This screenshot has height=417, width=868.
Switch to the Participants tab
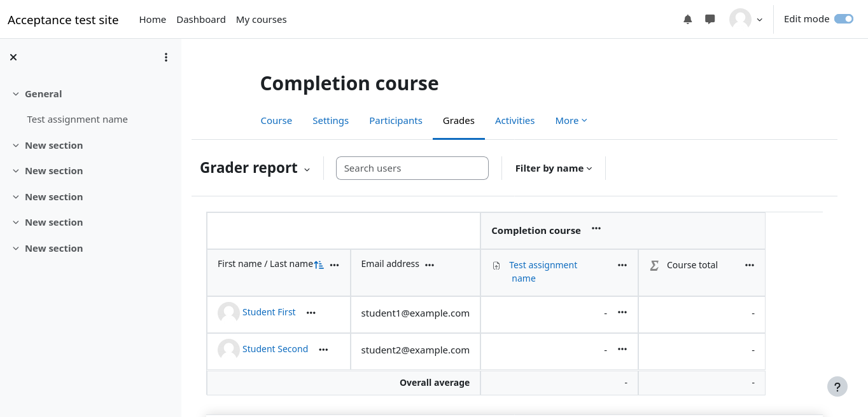coord(396,121)
